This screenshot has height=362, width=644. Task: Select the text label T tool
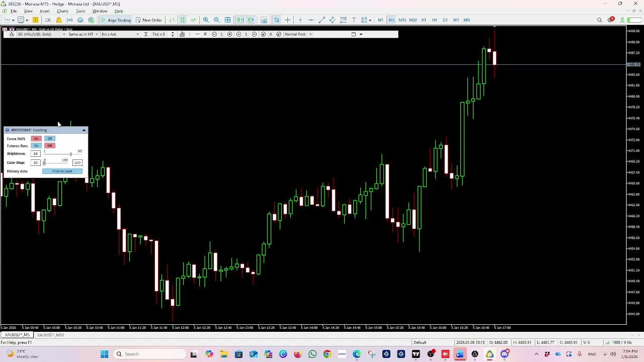point(354,20)
